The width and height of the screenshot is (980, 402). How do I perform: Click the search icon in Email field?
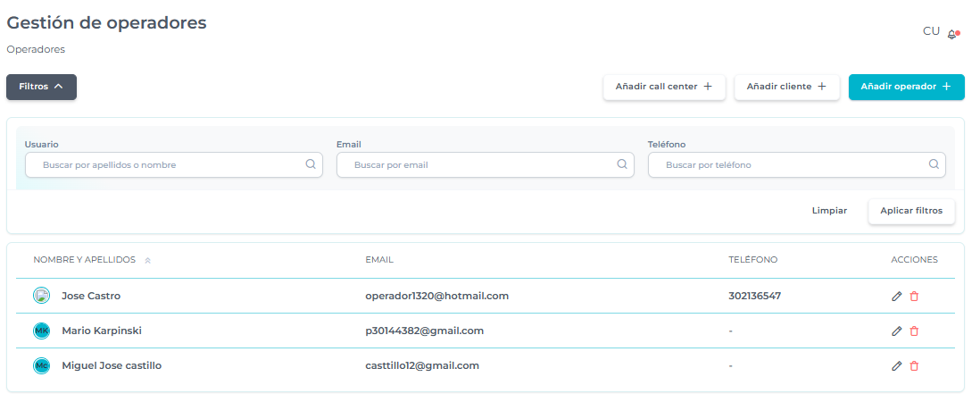(622, 164)
